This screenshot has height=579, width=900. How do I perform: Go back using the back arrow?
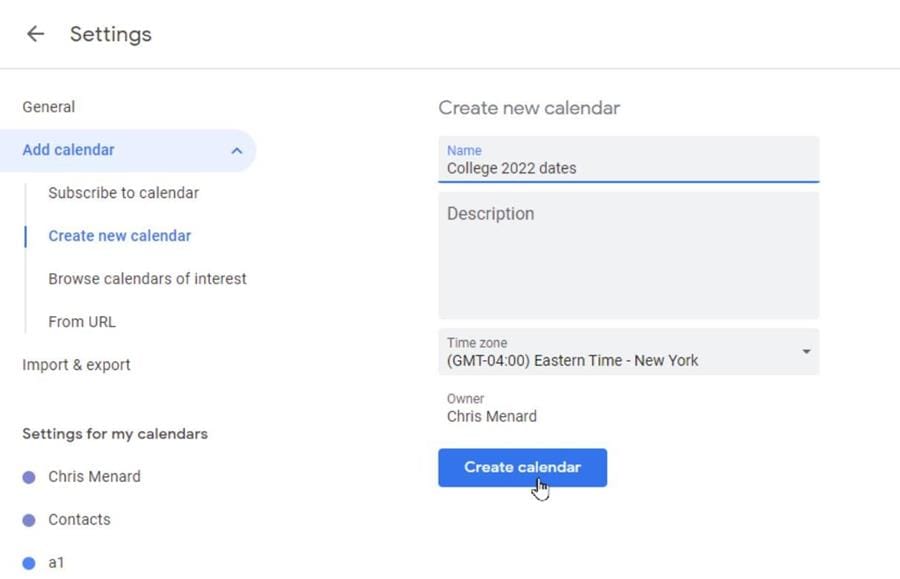coord(35,33)
